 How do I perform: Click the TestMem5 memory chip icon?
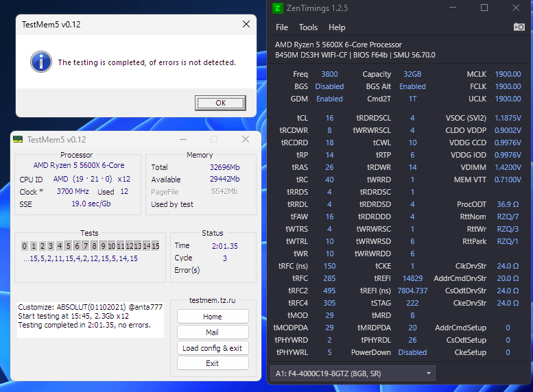coord(18,139)
